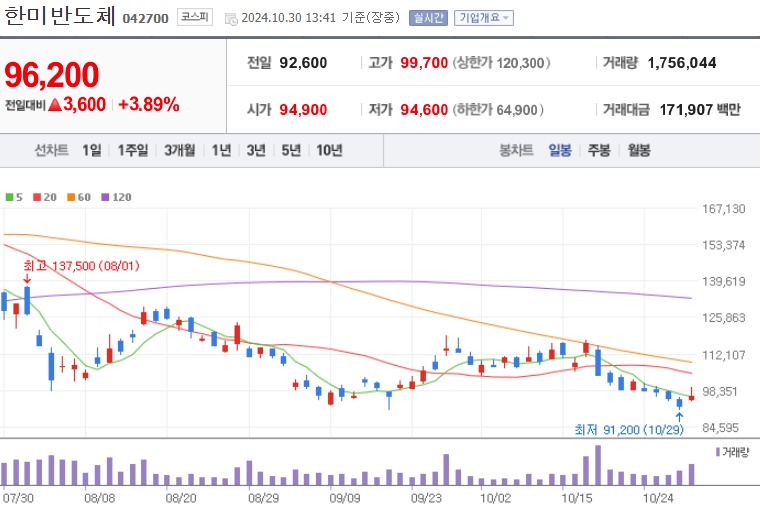Click the green 5-day moving average swatch

(x=9, y=197)
